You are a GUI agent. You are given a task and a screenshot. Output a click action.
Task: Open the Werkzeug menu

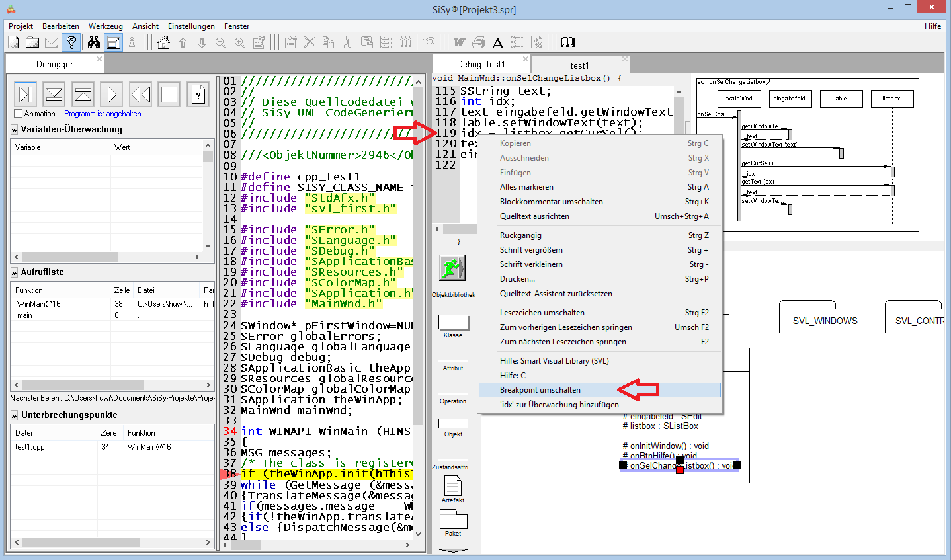click(105, 26)
